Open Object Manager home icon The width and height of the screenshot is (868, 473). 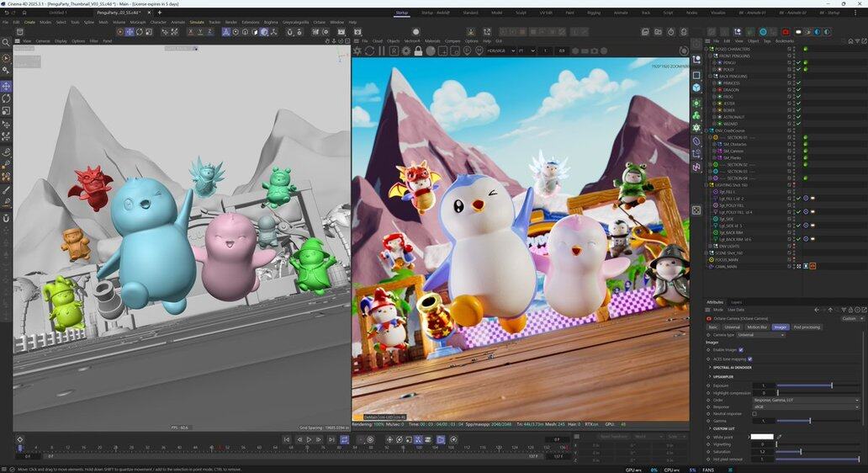[850, 41]
